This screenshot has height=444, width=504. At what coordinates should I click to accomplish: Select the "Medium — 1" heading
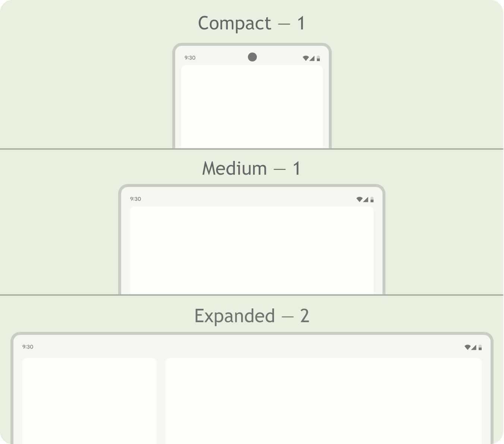252,168
